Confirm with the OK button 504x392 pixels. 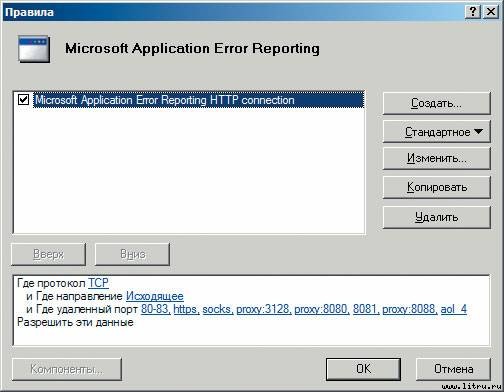363,369
